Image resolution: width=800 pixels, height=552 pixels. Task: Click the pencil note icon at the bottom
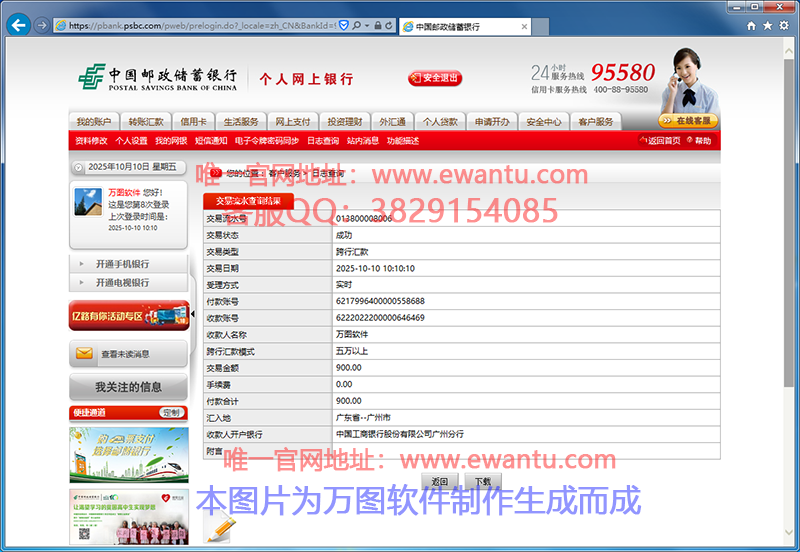pos(220,528)
